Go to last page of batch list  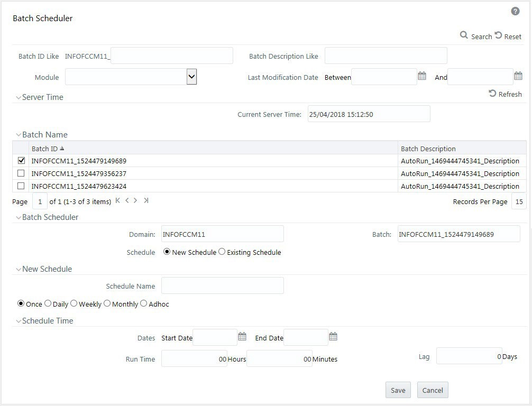[x=146, y=200]
